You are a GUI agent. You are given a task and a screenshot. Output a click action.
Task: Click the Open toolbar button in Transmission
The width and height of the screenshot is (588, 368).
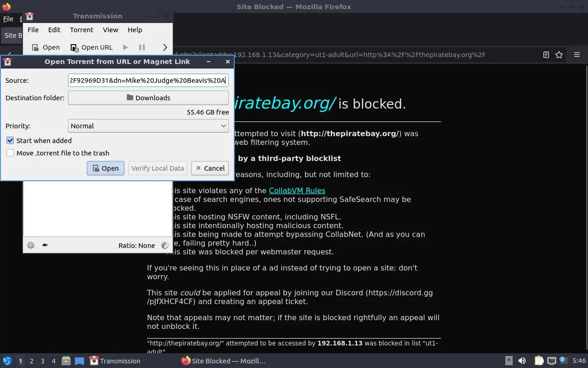pos(46,47)
